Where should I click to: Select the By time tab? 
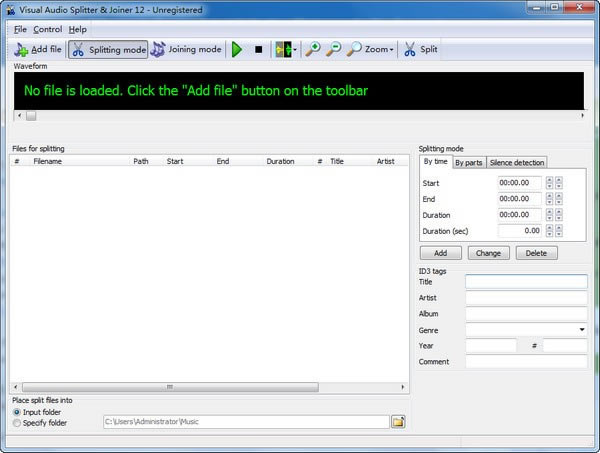coord(435,161)
